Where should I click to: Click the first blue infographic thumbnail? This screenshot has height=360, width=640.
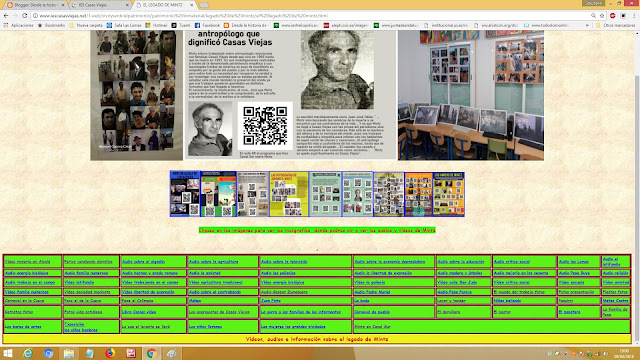pyautogui.click(x=185, y=194)
